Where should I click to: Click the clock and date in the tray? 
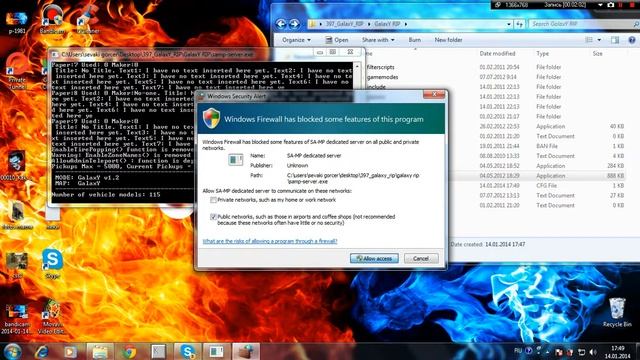(618, 352)
